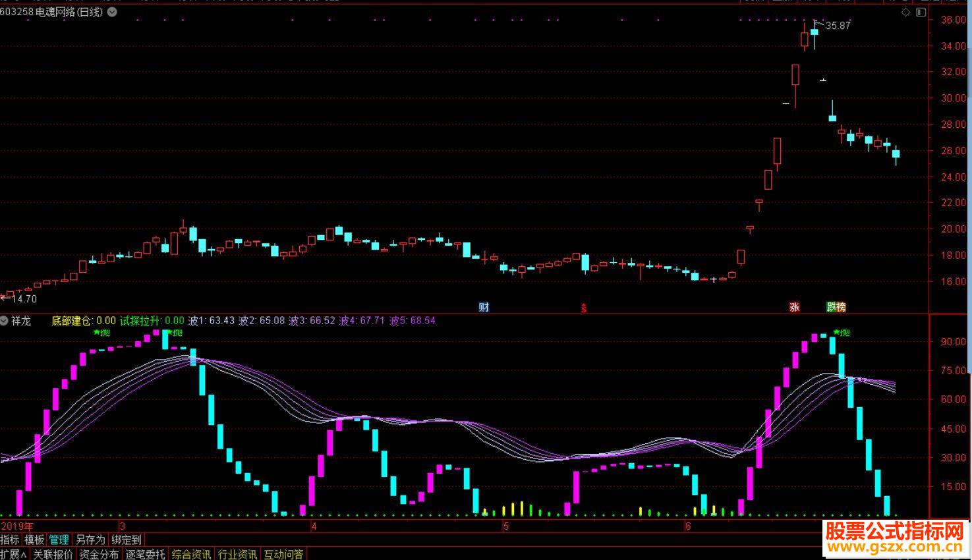Click the diamond icon at chart top-right

click(905, 12)
